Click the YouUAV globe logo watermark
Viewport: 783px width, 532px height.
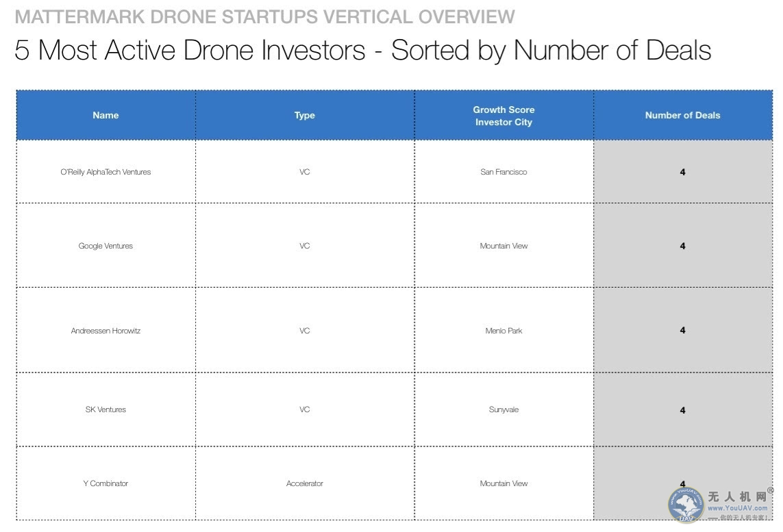(x=686, y=506)
